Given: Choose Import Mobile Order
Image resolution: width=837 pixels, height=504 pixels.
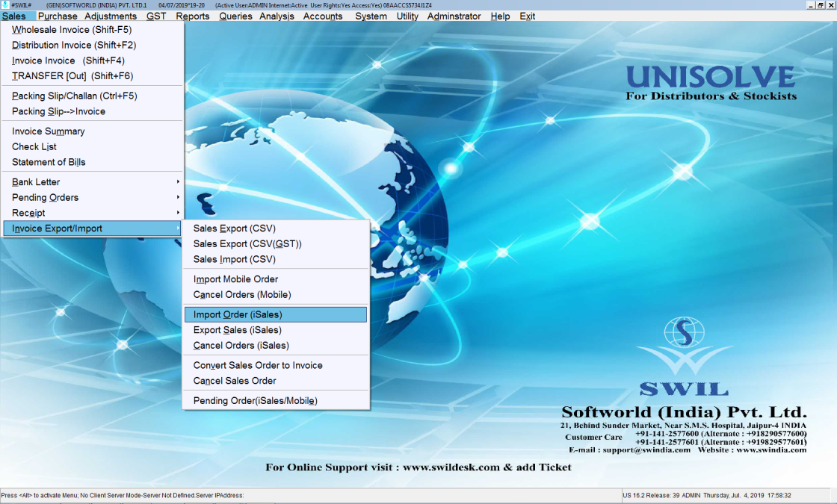Looking at the screenshot, I should pos(276,279).
